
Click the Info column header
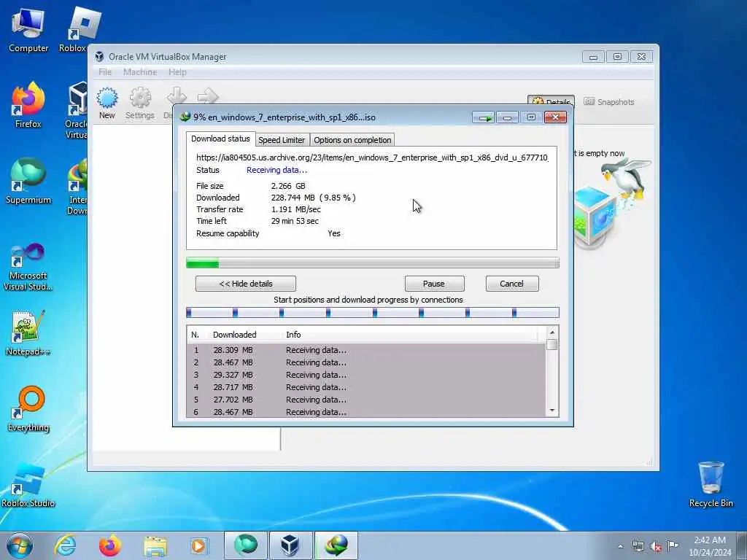pyautogui.click(x=293, y=335)
